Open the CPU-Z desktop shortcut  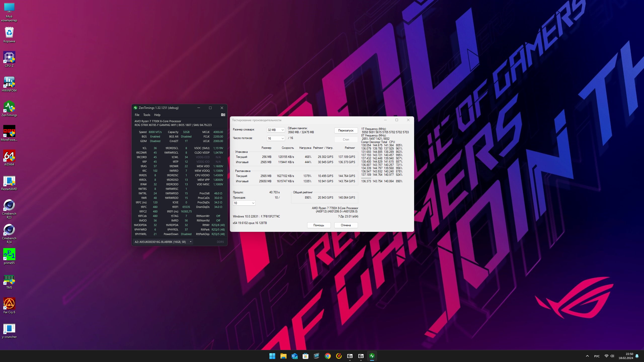[9, 58]
